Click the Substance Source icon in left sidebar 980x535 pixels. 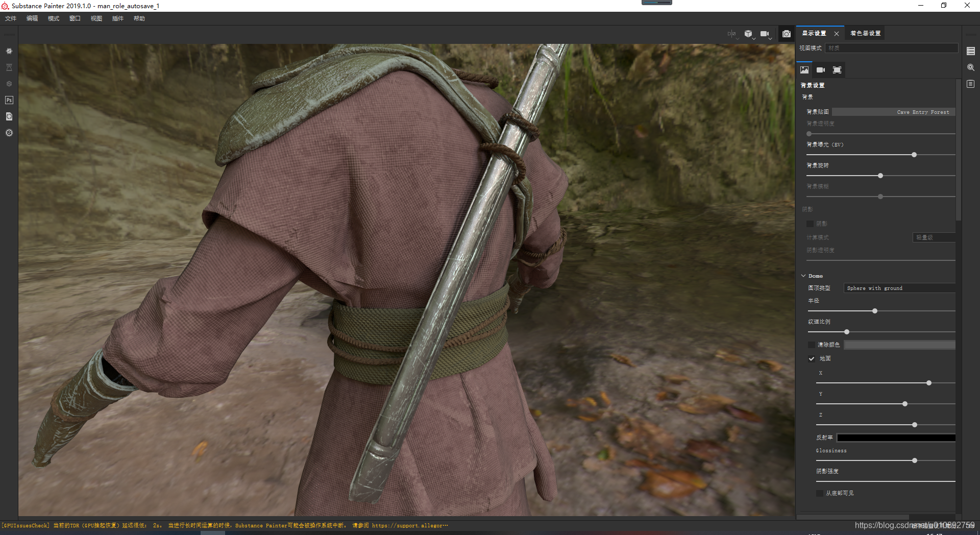[9, 51]
